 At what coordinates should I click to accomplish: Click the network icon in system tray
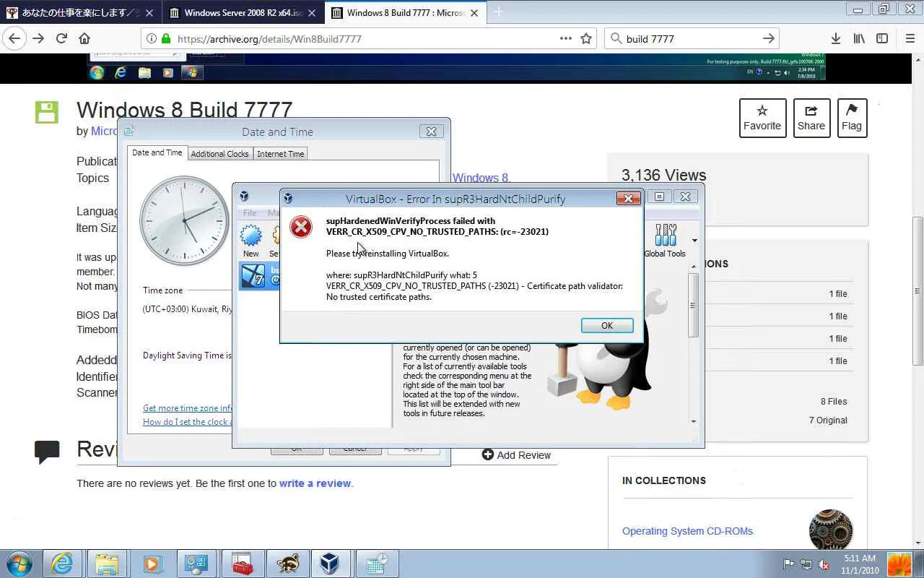coord(806,564)
